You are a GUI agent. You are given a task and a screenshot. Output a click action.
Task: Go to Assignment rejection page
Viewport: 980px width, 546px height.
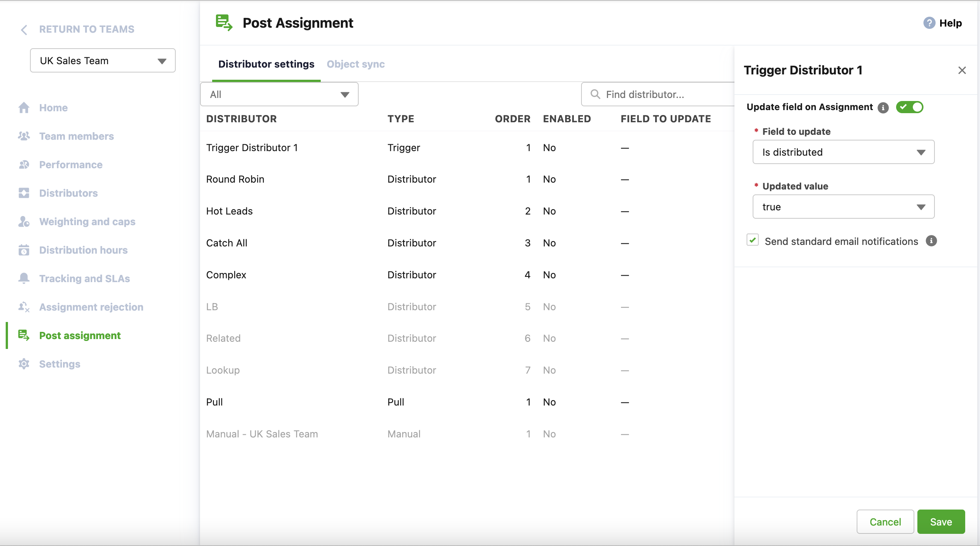(x=91, y=307)
